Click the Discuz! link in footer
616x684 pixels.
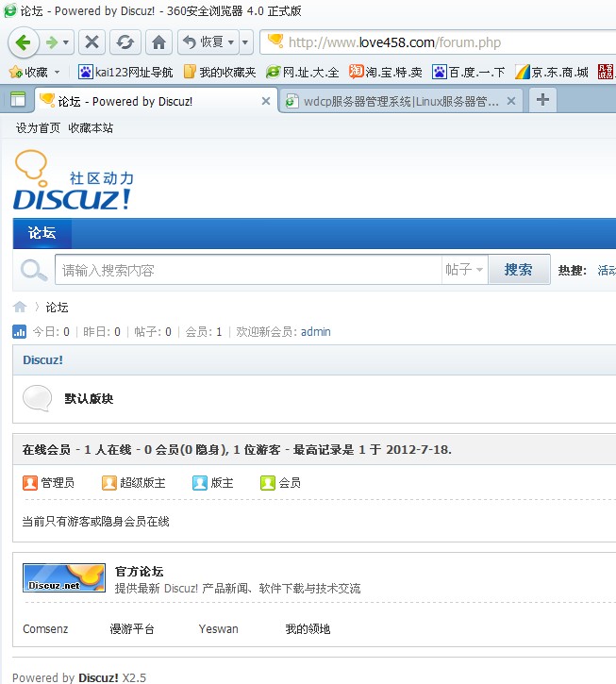pyautogui.click(x=98, y=677)
